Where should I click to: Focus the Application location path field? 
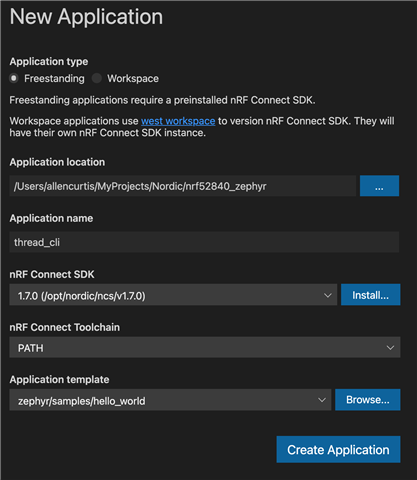coord(183,186)
